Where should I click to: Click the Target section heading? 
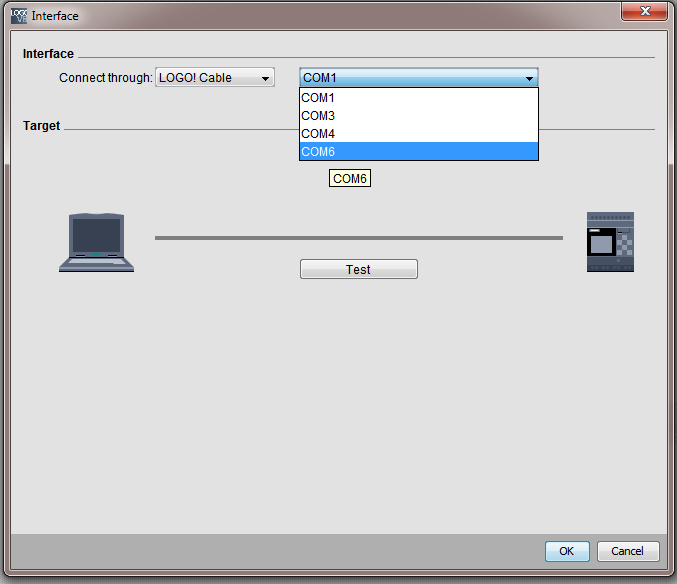coord(41,126)
